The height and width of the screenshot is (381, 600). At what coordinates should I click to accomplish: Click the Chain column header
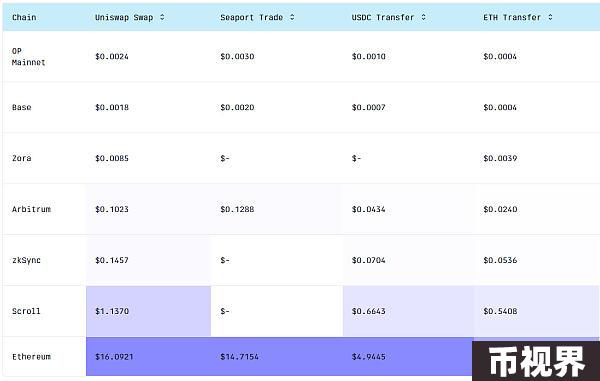pyautogui.click(x=24, y=17)
